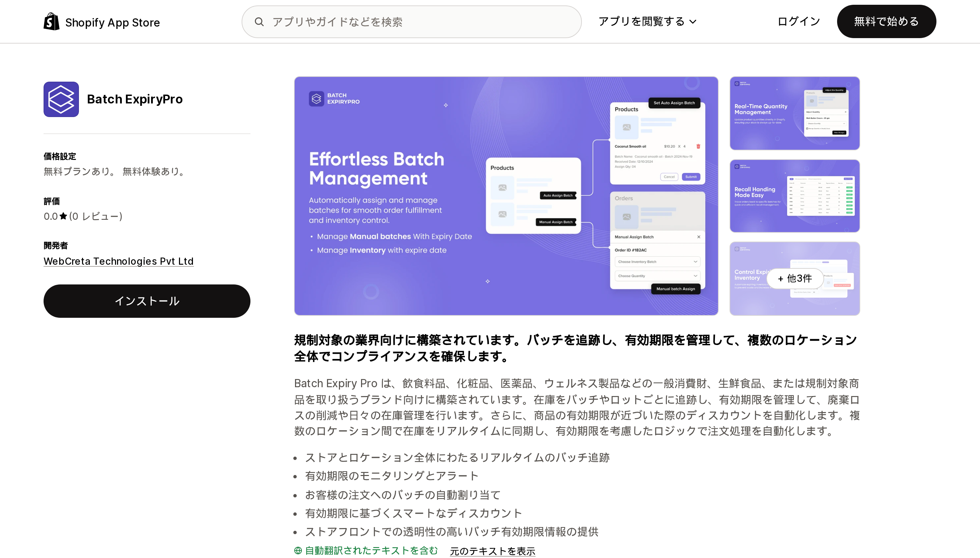The height and width of the screenshot is (558, 980).
Task: Click the 自動翻訳されたテキストを含む notice text
Action: coord(371,551)
